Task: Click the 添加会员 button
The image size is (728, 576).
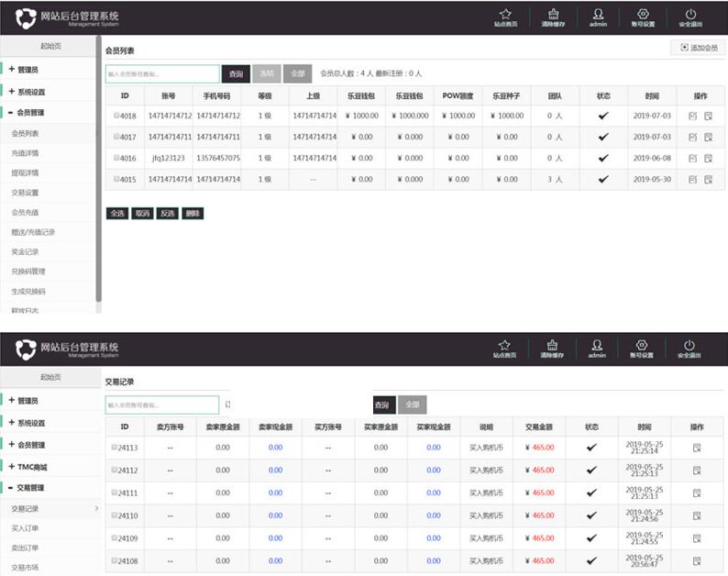Action: (x=699, y=47)
